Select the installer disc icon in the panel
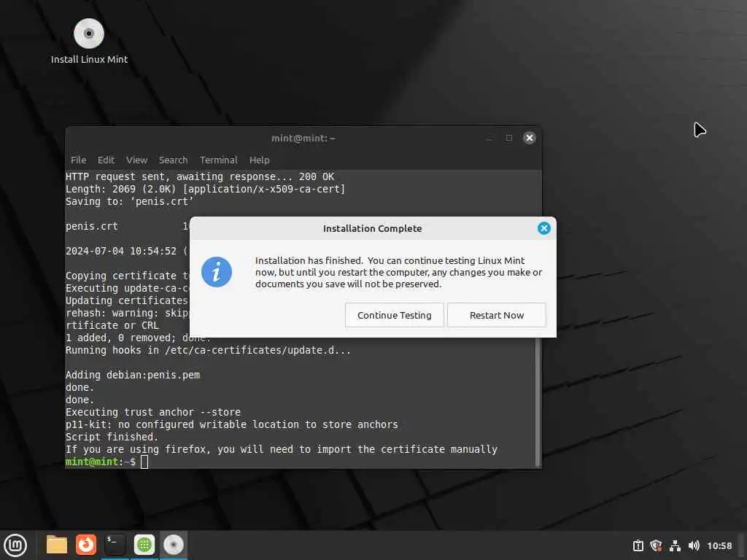 point(174,545)
